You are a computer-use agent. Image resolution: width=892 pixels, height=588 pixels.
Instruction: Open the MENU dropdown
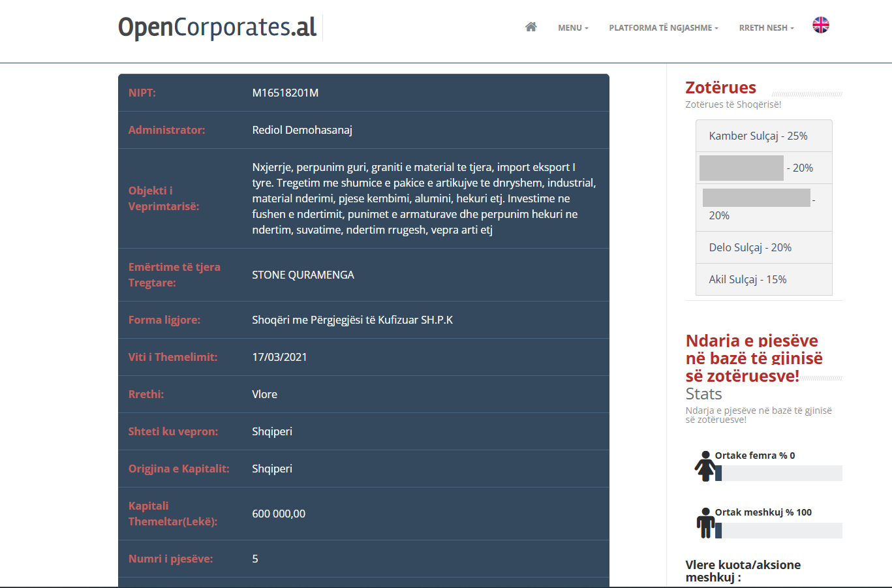point(573,28)
